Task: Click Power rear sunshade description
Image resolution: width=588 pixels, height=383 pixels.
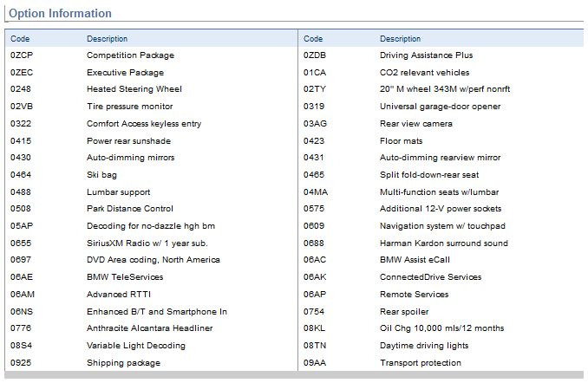Action: coord(128,141)
